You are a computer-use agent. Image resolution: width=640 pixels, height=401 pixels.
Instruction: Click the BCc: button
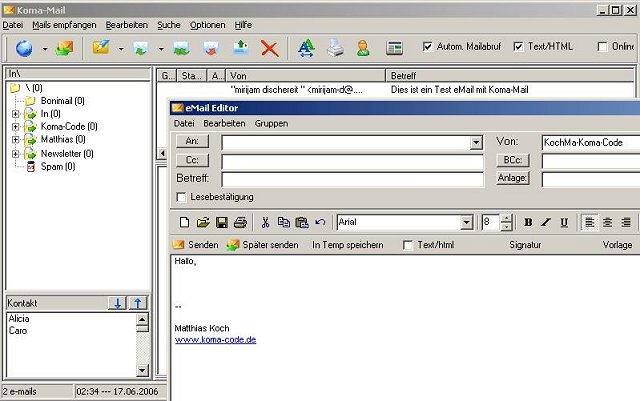(513, 160)
